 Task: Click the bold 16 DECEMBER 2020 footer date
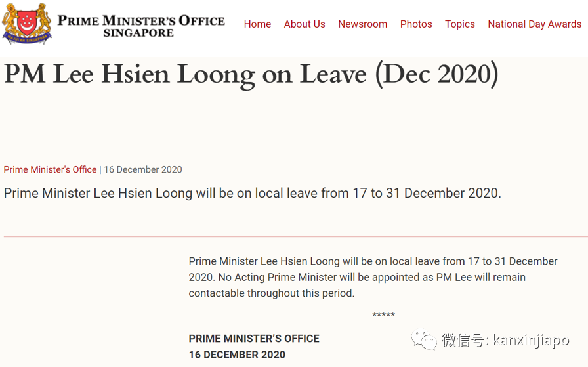(237, 355)
